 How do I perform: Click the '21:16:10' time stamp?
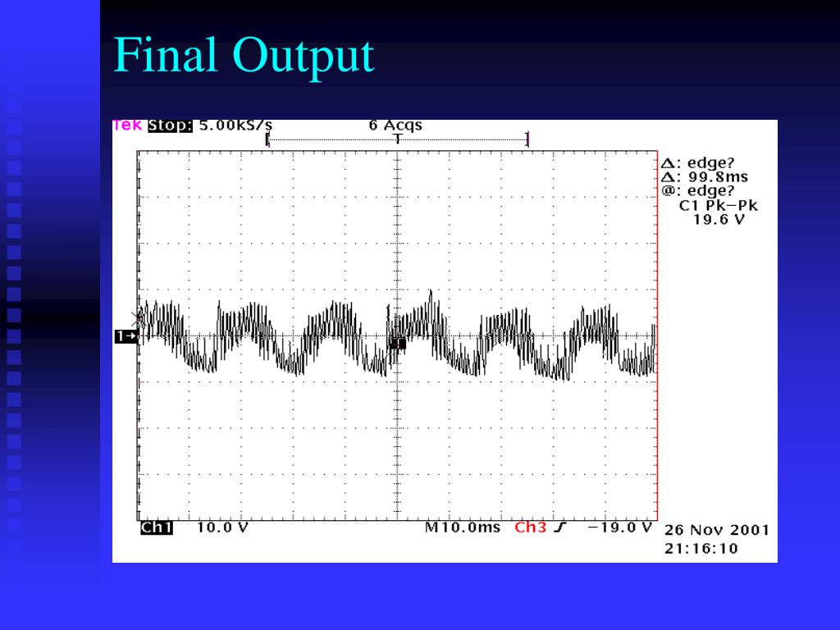701,549
